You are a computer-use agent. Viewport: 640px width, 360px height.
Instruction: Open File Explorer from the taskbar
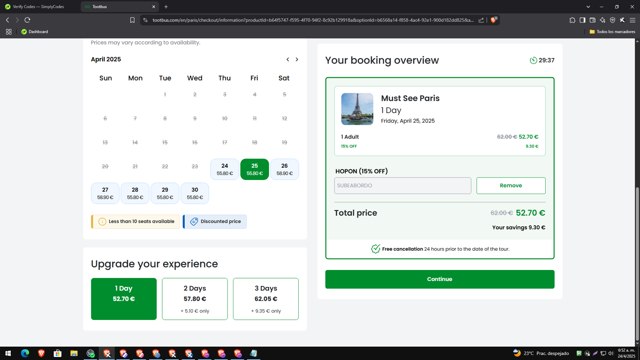[74, 353]
